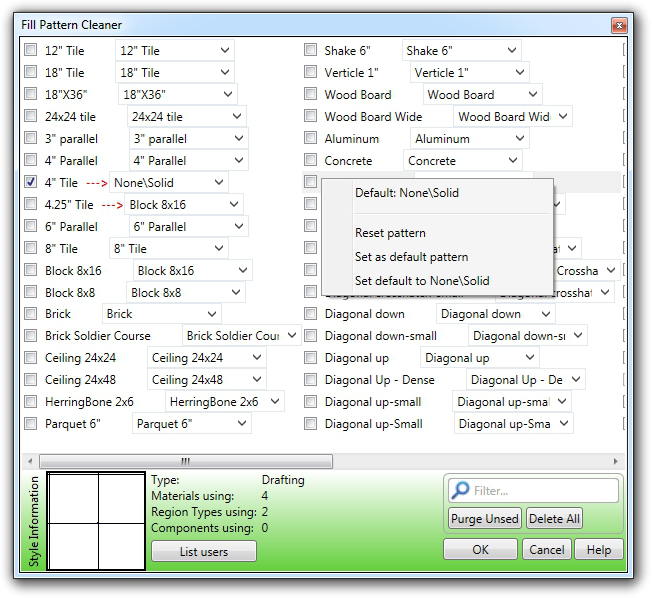Tick the Parquet 6" checkbox

30,423
